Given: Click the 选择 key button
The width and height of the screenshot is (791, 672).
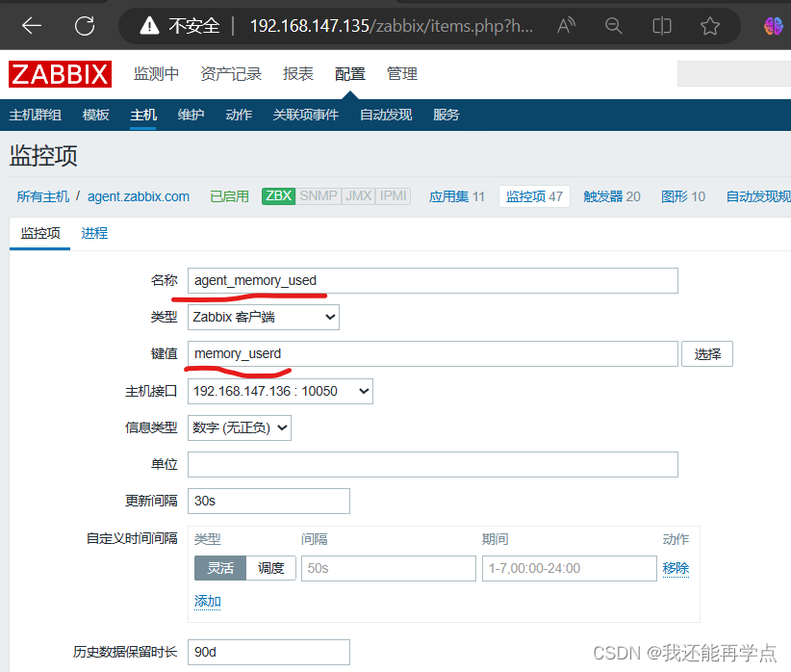Looking at the screenshot, I should point(706,354).
